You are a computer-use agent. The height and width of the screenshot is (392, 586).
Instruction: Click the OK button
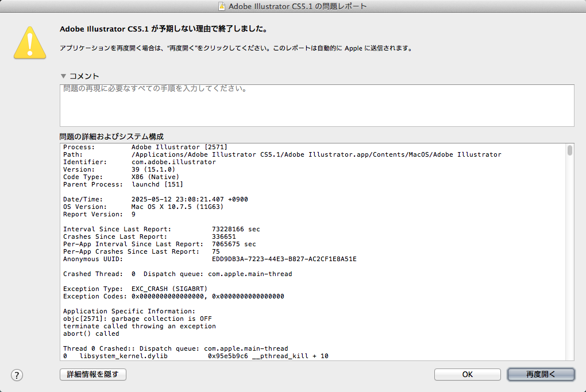[x=468, y=374]
